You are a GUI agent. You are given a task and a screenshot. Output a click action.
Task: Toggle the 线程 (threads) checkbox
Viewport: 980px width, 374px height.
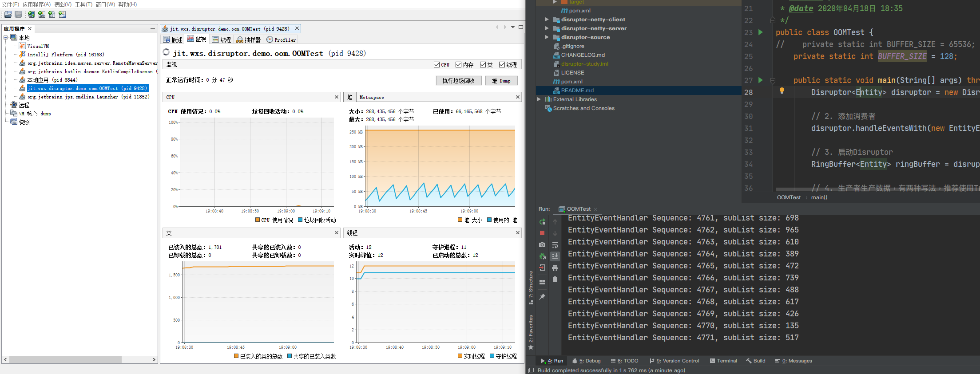(502, 65)
